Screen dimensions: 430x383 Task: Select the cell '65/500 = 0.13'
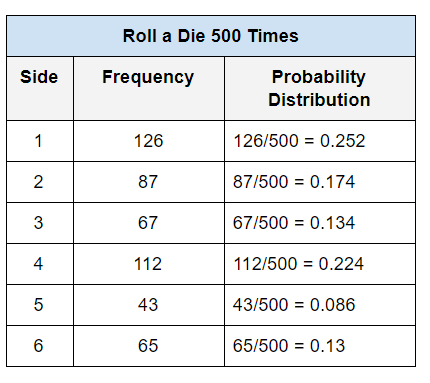pyautogui.click(x=320, y=346)
